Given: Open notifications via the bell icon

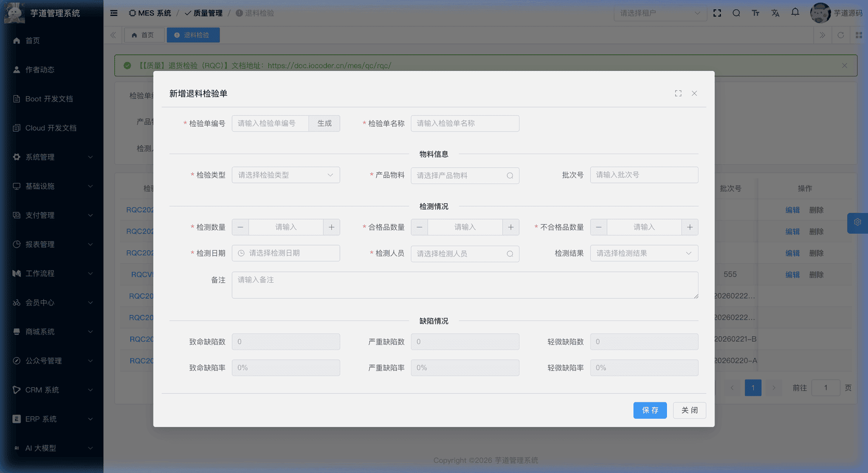Looking at the screenshot, I should (x=795, y=12).
